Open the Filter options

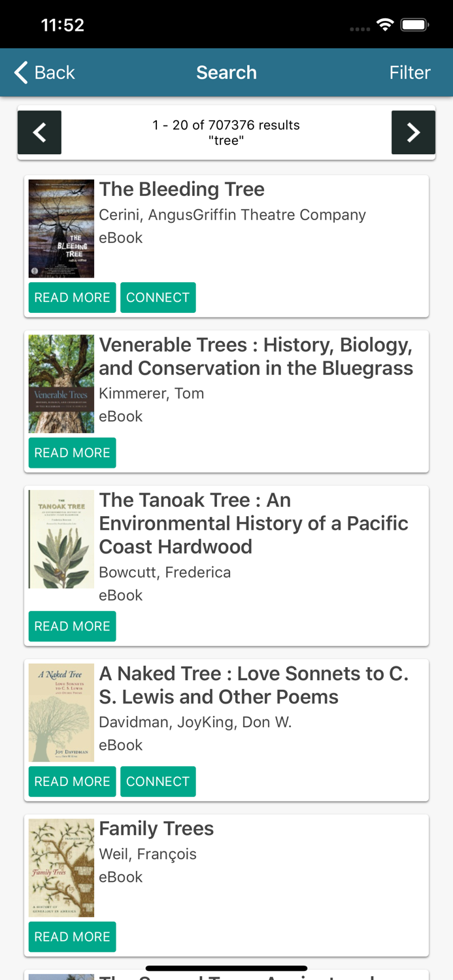coord(409,73)
